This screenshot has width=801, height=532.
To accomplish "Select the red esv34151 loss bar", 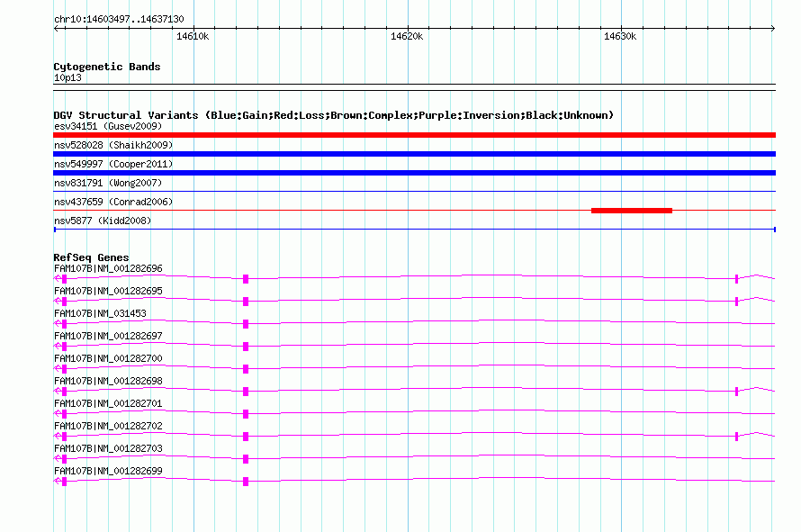I will click(414, 135).
